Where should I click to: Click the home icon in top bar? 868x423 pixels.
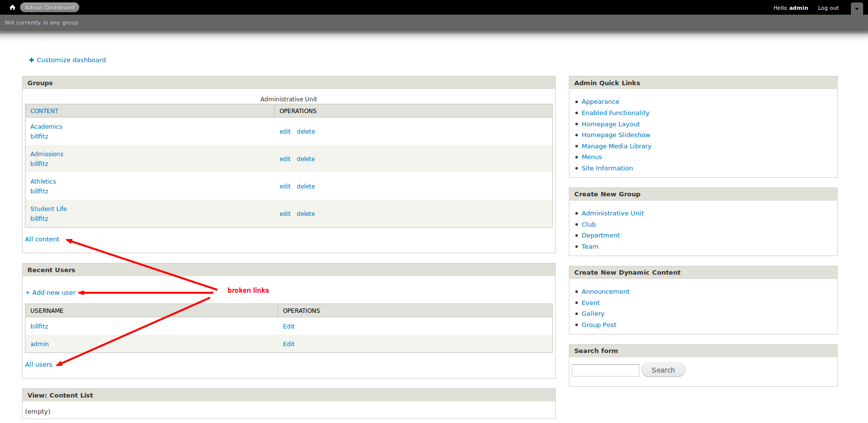pyautogui.click(x=12, y=7)
